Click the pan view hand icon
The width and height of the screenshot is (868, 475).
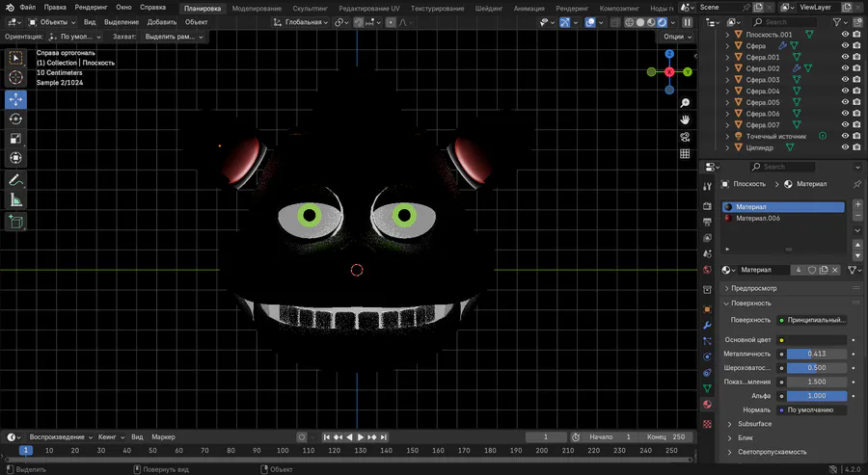[x=685, y=120]
